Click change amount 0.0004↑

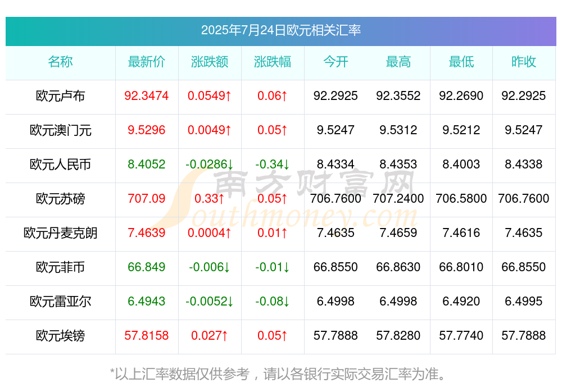point(210,233)
